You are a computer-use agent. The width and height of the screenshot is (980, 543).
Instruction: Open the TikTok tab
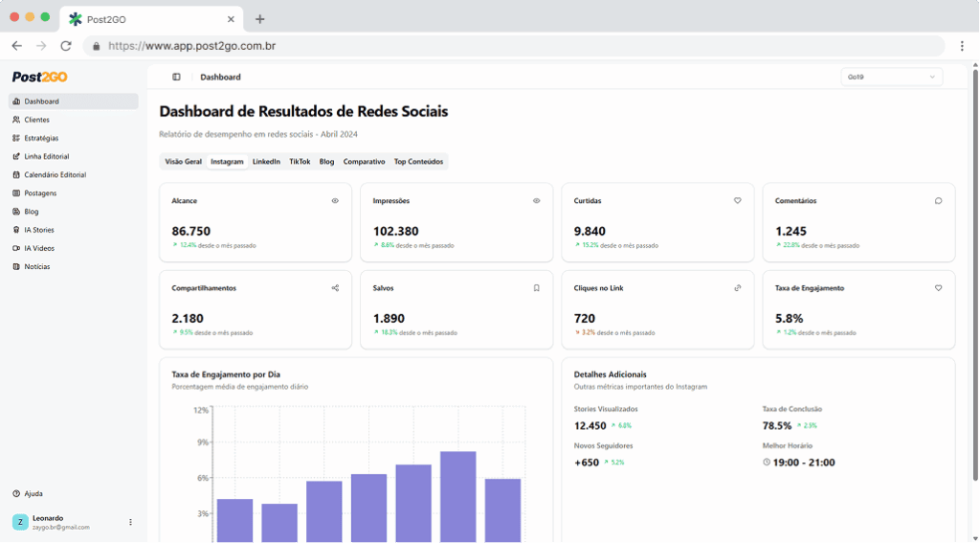click(x=300, y=162)
